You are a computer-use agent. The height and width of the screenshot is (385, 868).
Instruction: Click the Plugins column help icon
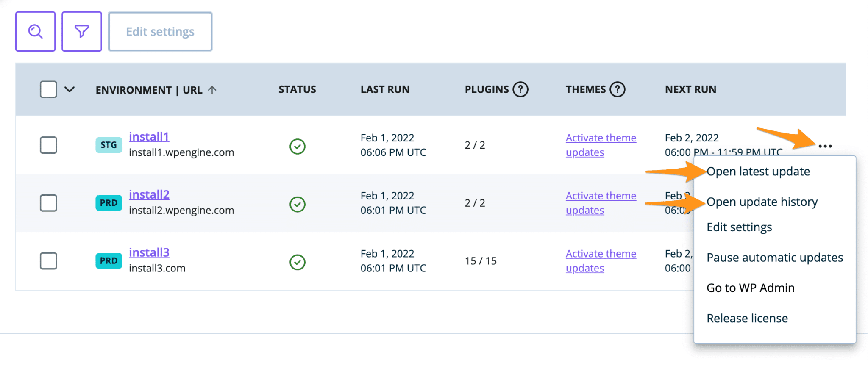point(521,89)
